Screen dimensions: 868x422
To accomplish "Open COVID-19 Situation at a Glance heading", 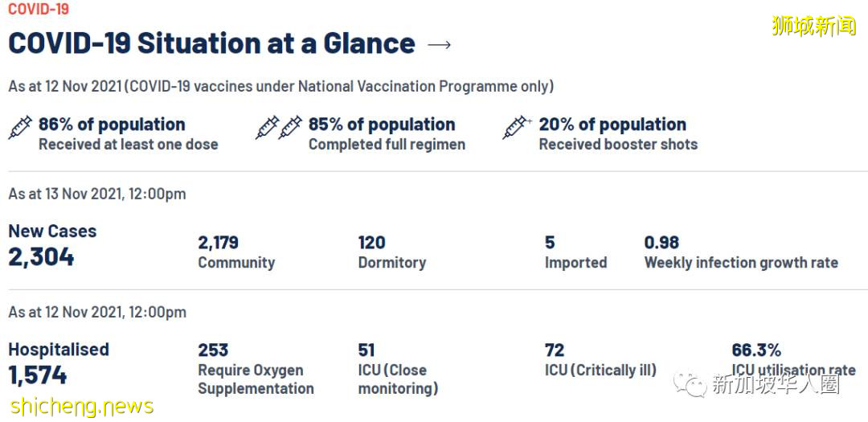I will pos(211,43).
